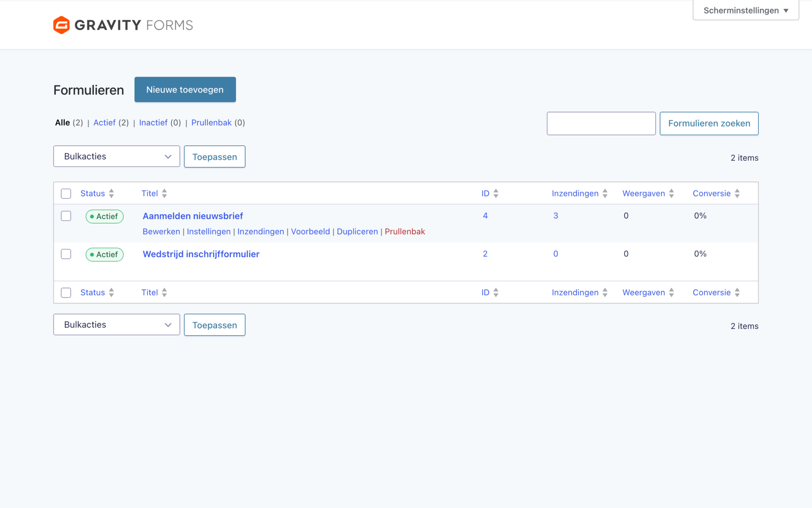
Task: Click Instellingen under Aanmelden nieuwsbrief
Action: [209, 231]
